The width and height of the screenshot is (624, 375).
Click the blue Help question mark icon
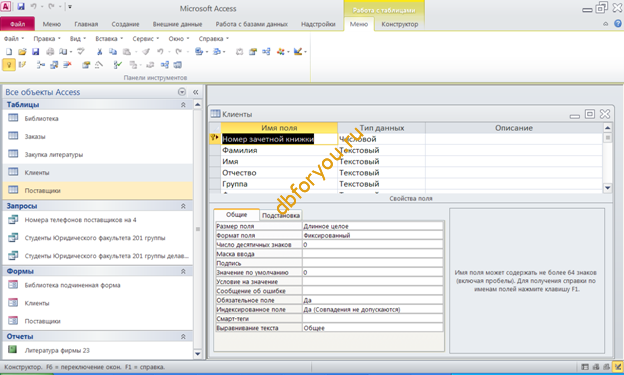(618, 24)
